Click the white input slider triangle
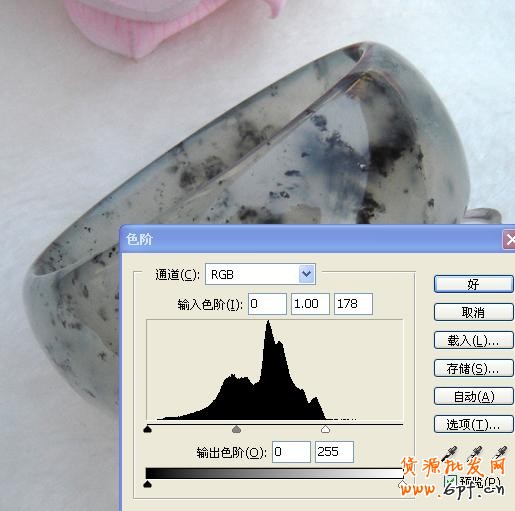Screen dimensions: 515x511 [325, 429]
